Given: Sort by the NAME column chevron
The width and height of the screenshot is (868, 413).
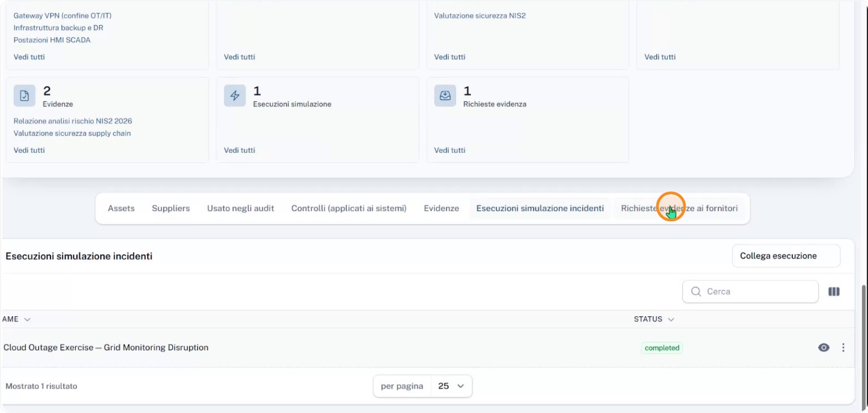Looking at the screenshot, I should 27,320.
